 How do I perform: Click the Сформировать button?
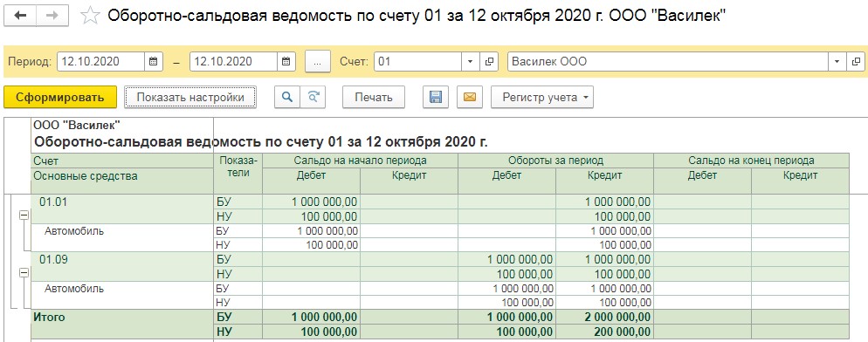point(59,98)
